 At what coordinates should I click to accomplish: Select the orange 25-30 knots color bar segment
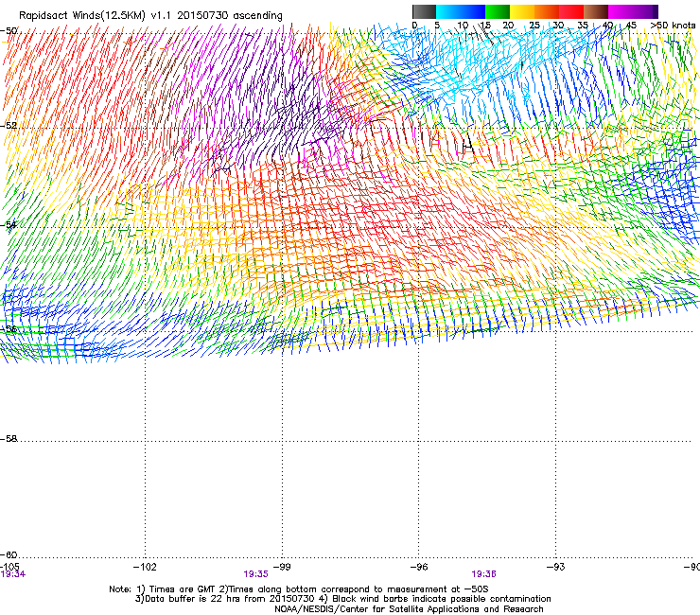[547, 11]
